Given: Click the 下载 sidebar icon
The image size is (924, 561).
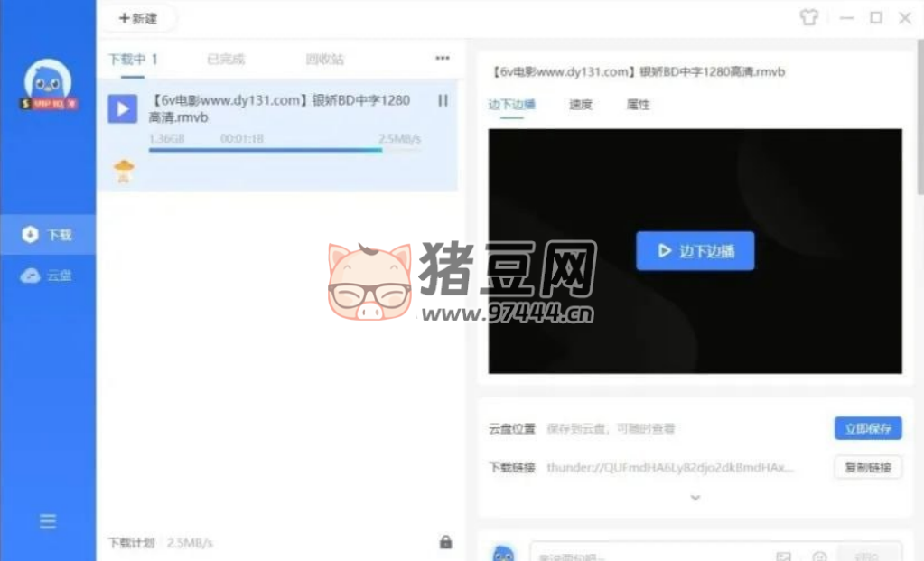Looking at the screenshot, I should [31, 235].
